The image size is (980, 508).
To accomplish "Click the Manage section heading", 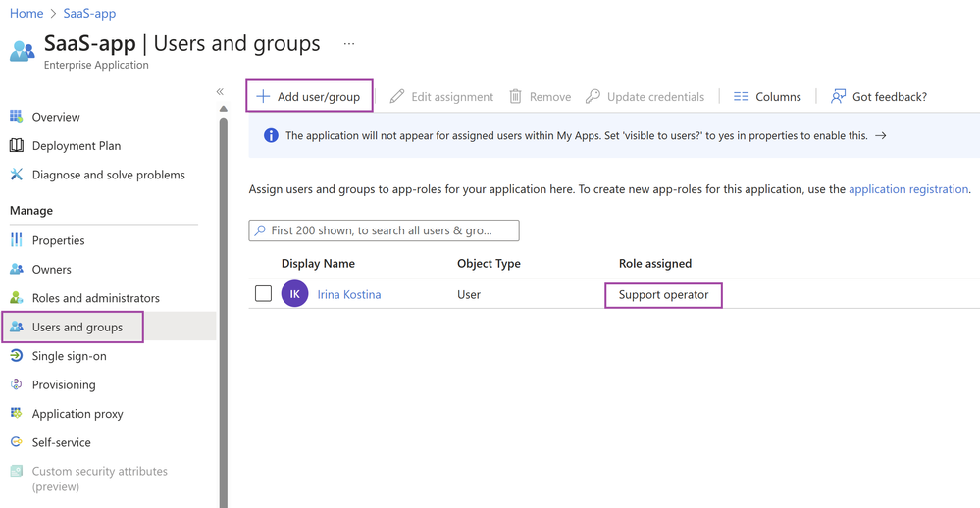I will (x=31, y=211).
